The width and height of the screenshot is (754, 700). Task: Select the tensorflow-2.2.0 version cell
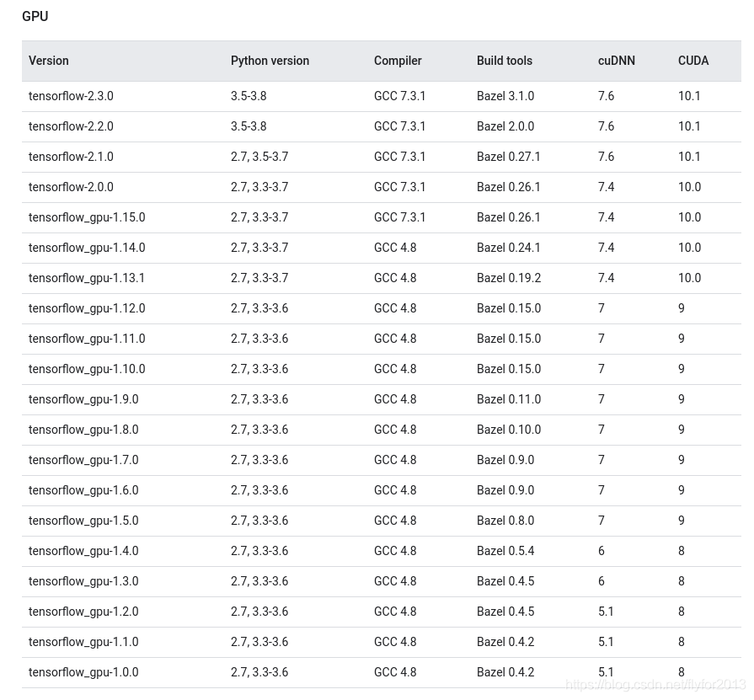coord(71,126)
